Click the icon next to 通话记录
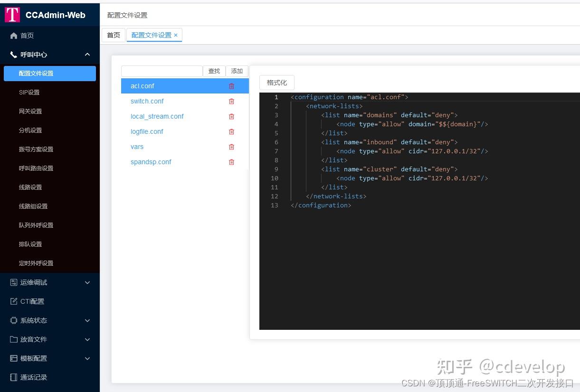 click(13, 377)
